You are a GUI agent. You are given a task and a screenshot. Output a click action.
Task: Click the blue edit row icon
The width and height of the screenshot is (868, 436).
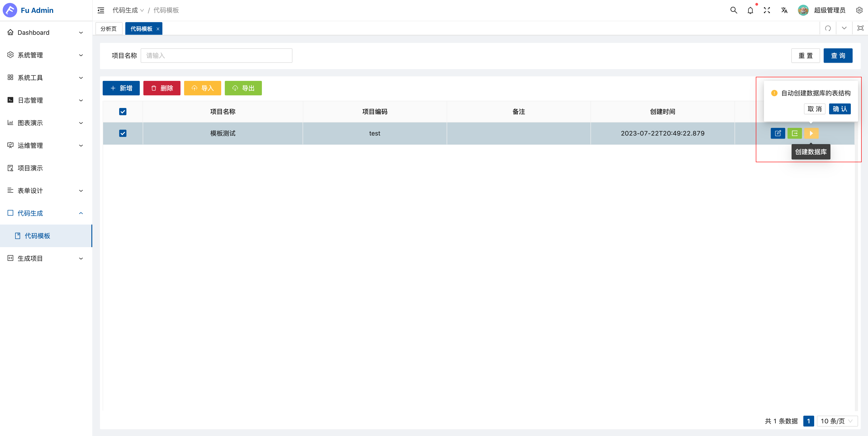coord(778,133)
